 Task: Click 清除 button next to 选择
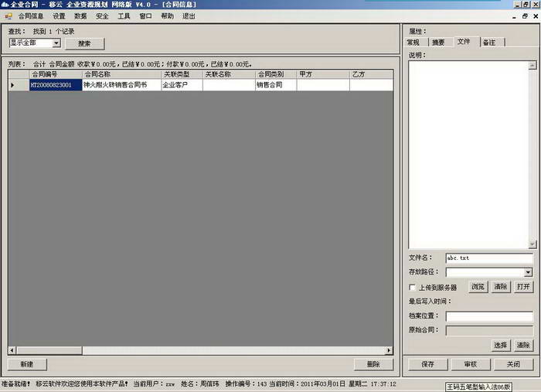[523, 346]
